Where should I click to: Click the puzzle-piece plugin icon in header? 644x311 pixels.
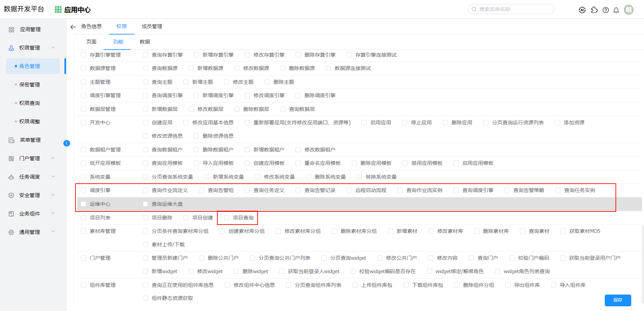[x=594, y=10]
